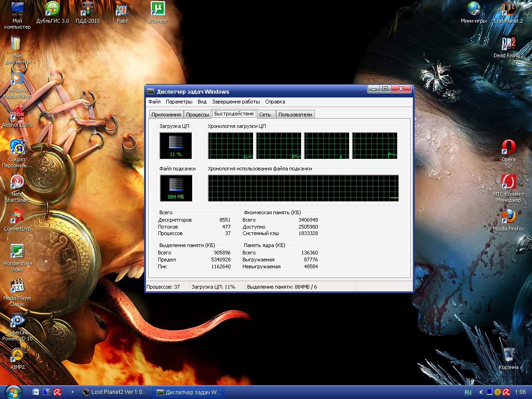Click the Предел value 5340928
Viewport: 532px width, 399px height.
coord(221,260)
